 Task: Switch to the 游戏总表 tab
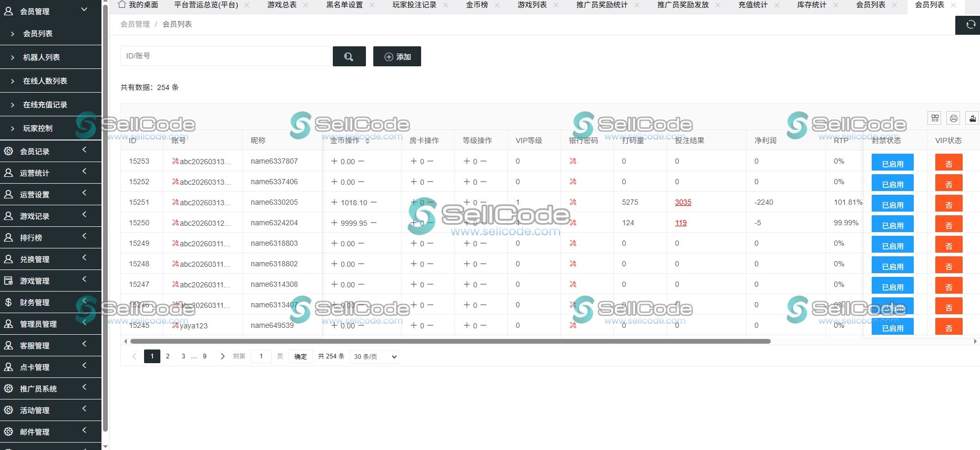(282, 5)
